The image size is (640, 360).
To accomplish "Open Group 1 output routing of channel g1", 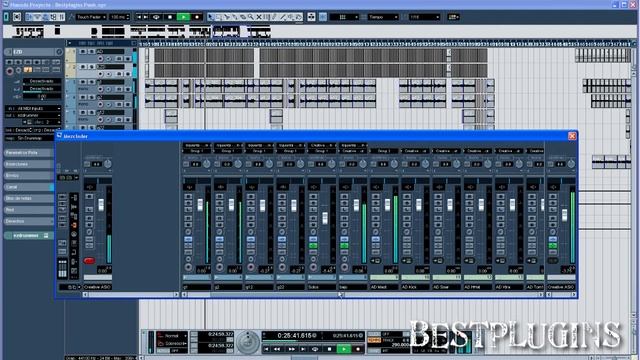I will [197, 151].
